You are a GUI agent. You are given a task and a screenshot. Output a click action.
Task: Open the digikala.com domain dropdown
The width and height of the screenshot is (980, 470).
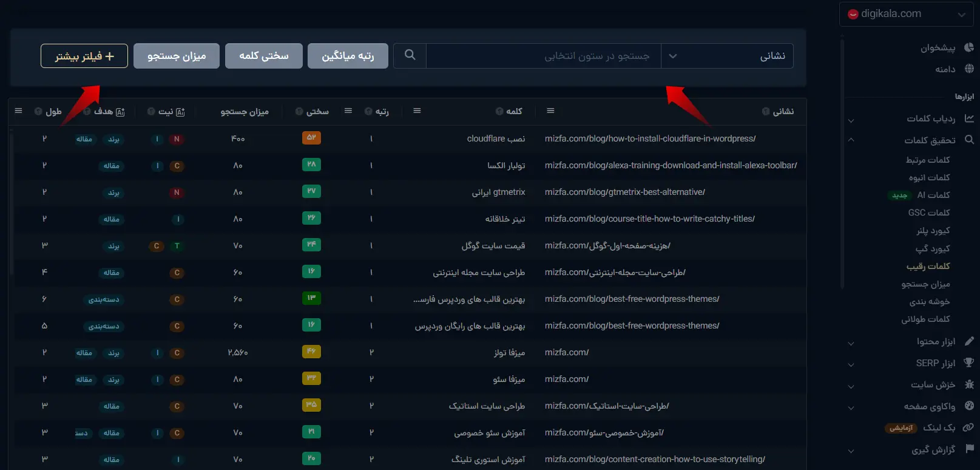tap(906, 14)
